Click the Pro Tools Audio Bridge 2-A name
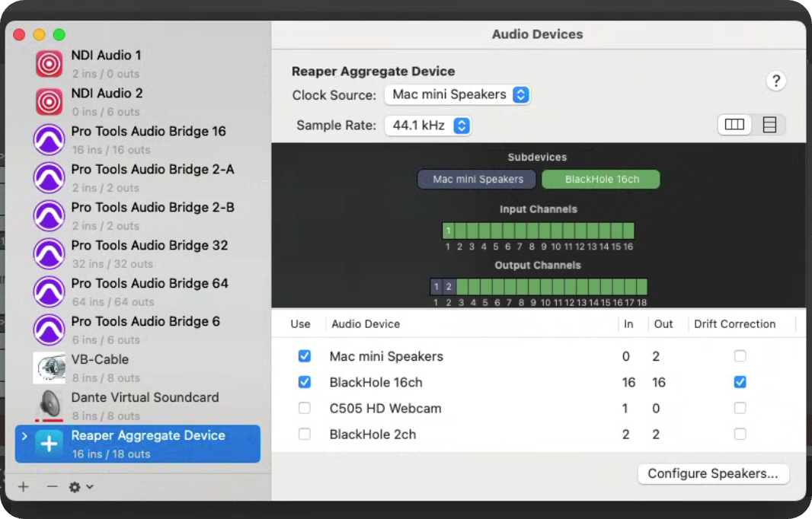Viewport: 812px width, 519px height. [x=153, y=170]
